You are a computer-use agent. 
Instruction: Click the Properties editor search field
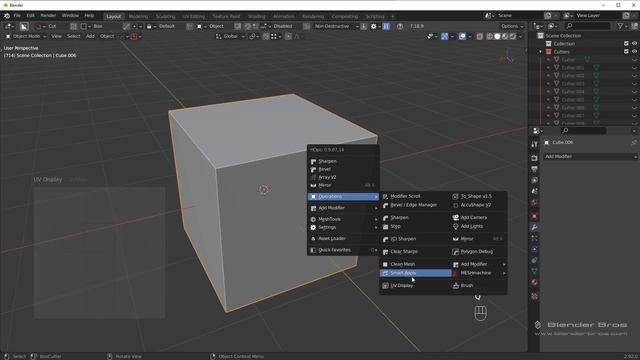(x=583, y=131)
